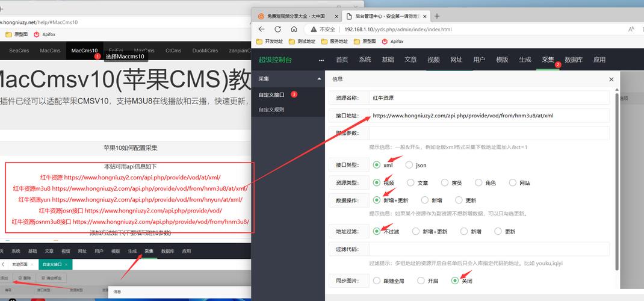Choose 网站 as 资源类型
The image size is (644, 301).
click(x=513, y=182)
